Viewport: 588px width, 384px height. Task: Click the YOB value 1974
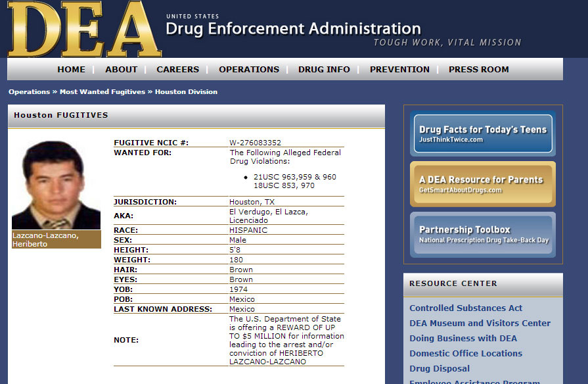[x=238, y=289]
